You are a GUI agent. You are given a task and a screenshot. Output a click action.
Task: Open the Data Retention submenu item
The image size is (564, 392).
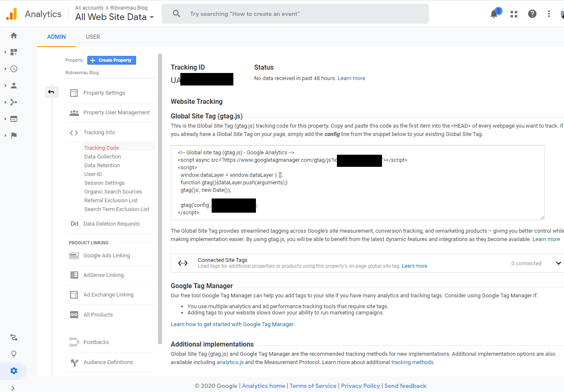[x=102, y=166]
